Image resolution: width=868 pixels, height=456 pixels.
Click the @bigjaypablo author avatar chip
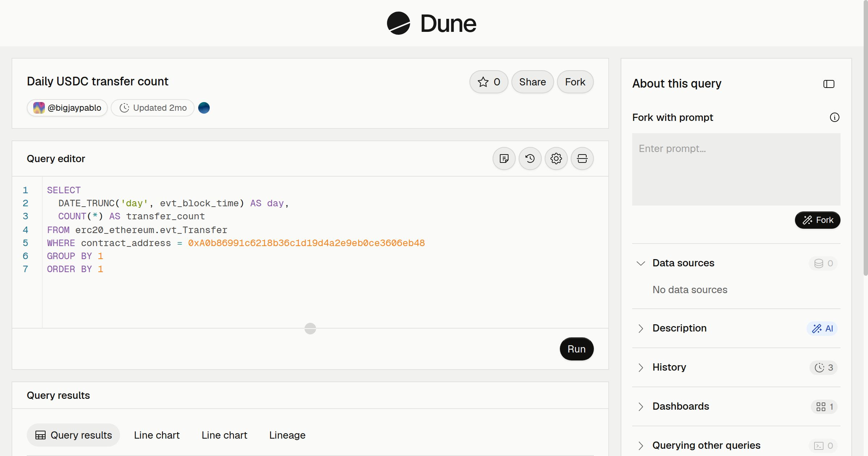click(x=67, y=108)
